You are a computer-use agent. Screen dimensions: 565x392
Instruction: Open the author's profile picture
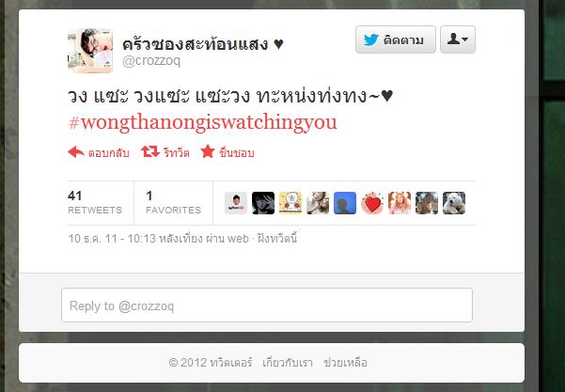coord(90,51)
